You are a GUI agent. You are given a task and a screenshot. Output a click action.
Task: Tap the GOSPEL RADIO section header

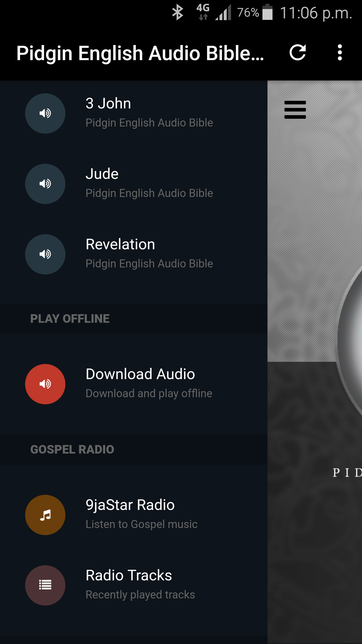click(x=72, y=450)
